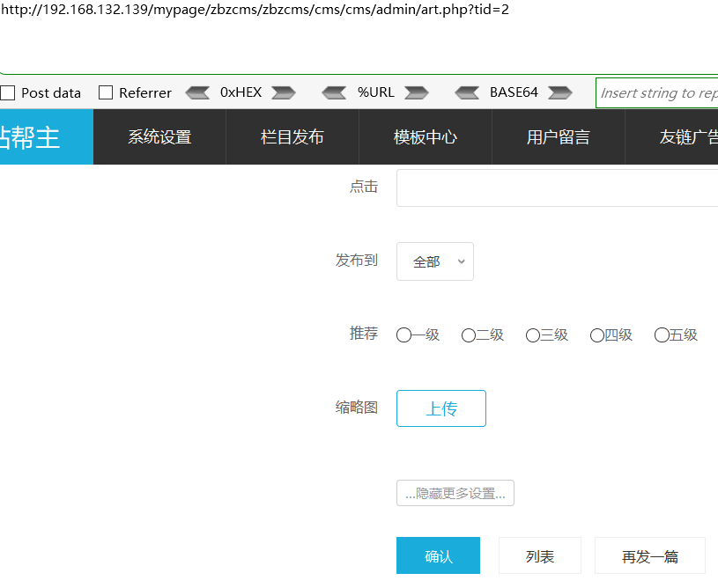The height and width of the screenshot is (588, 718).
Task: Click the %URL decode arrow
Action: click(334, 92)
